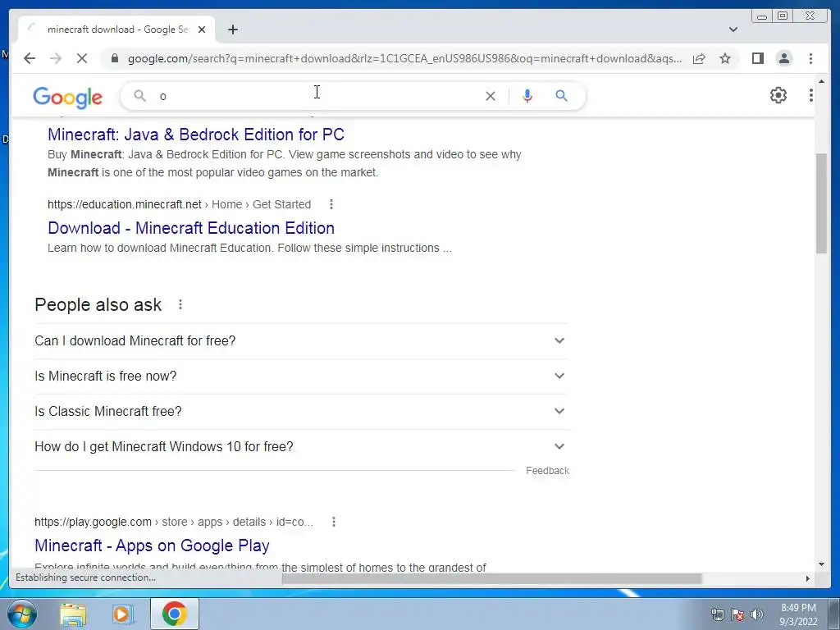Clear the search box with the X icon
The width and height of the screenshot is (840, 630).
pos(491,96)
